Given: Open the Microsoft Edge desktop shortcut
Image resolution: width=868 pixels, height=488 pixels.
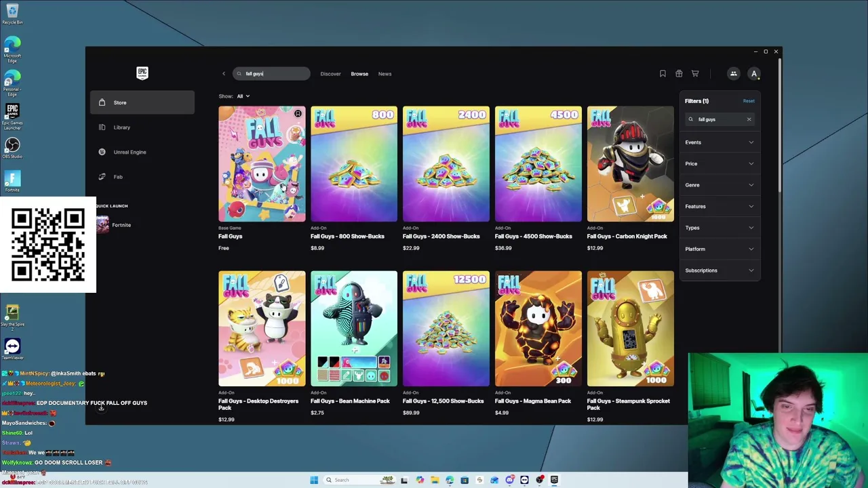Looking at the screenshot, I should pos(12,50).
